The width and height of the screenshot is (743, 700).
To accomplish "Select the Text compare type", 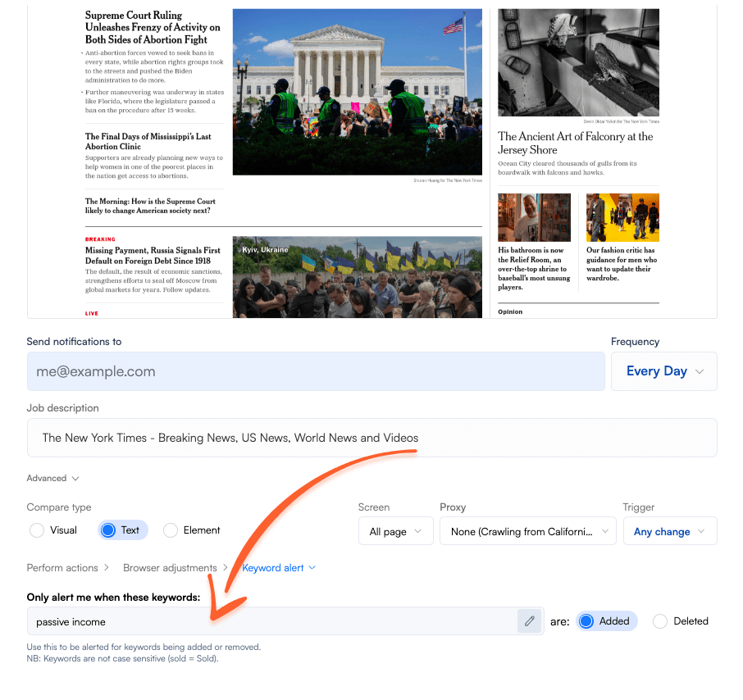I will pyautogui.click(x=107, y=530).
